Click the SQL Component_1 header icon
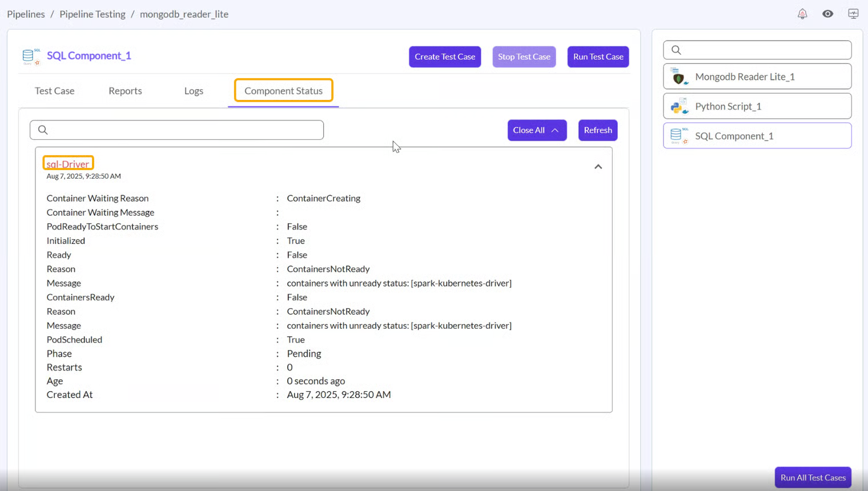Image resolution: width=868 pixels, height=491 pixels. [31, 57]
